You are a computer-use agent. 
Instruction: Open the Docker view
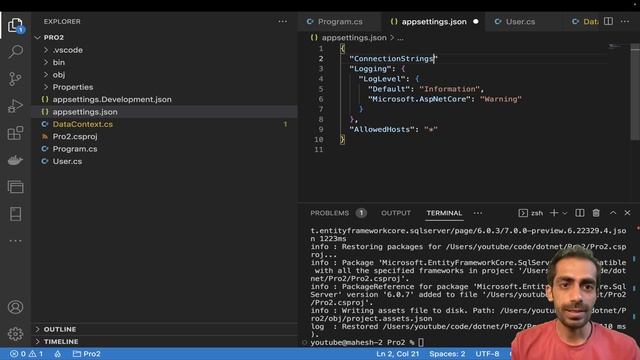pyautogui.click(x=16, y=160)
